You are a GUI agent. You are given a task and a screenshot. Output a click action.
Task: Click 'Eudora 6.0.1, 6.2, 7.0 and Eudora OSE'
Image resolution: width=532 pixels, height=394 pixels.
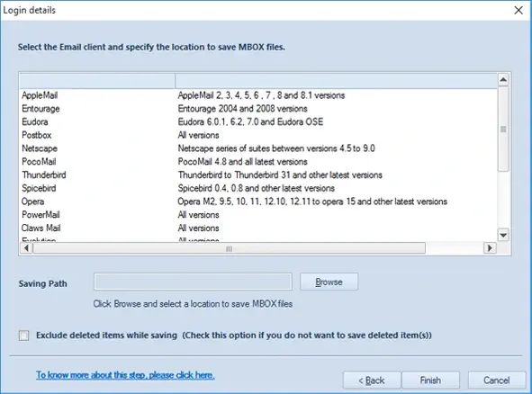click(x=250, y=121)
